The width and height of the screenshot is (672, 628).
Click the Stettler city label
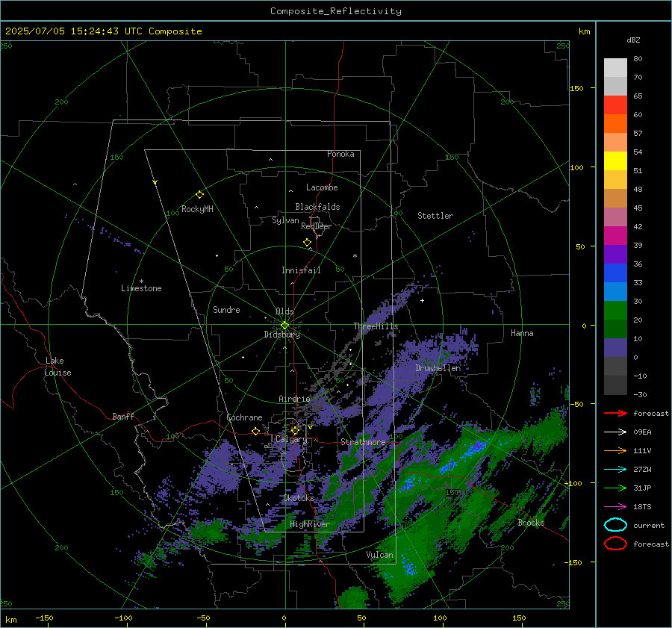pyautogui.click(x=435, y=216)
